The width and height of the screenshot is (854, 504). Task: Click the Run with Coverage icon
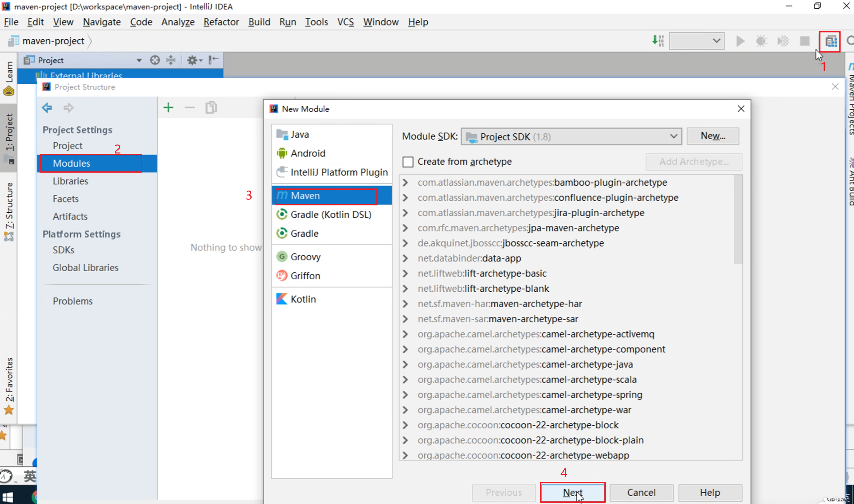783,41
